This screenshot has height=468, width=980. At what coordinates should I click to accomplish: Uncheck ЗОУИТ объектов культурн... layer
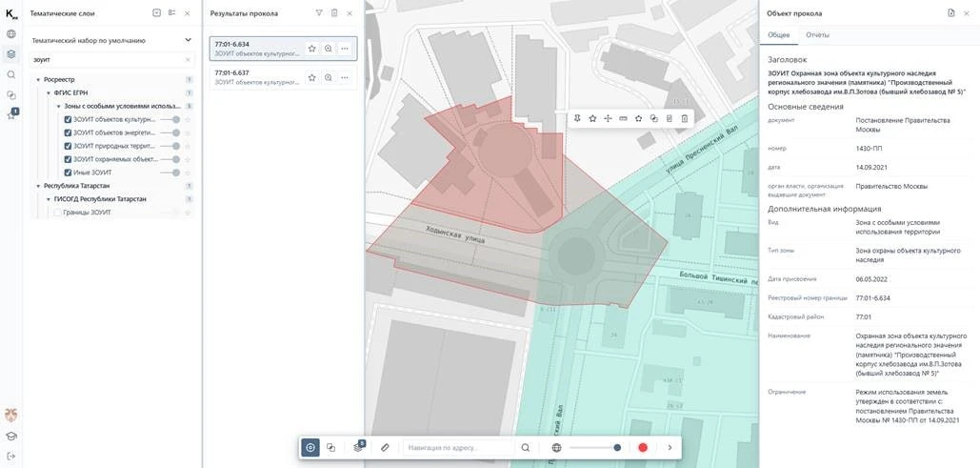69,119
